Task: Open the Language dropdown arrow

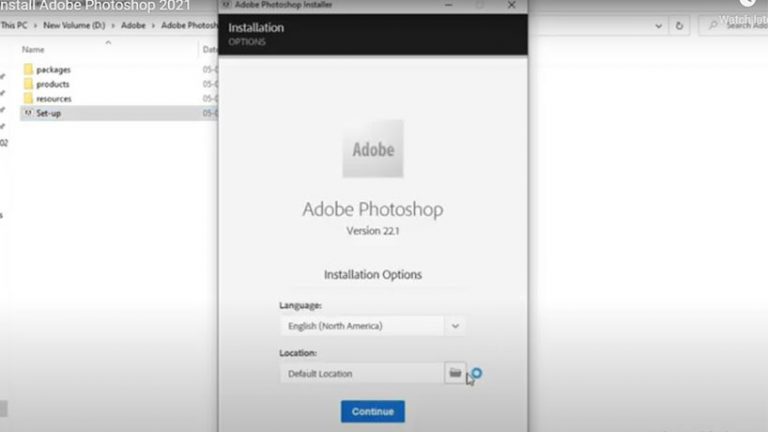Action: point(455,326)
